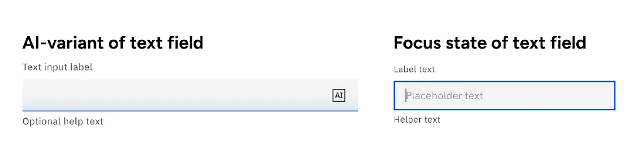This screenshot has height=163, width=644.
Task: Click the word "Focus" in right heading
Action: [417, 43]
